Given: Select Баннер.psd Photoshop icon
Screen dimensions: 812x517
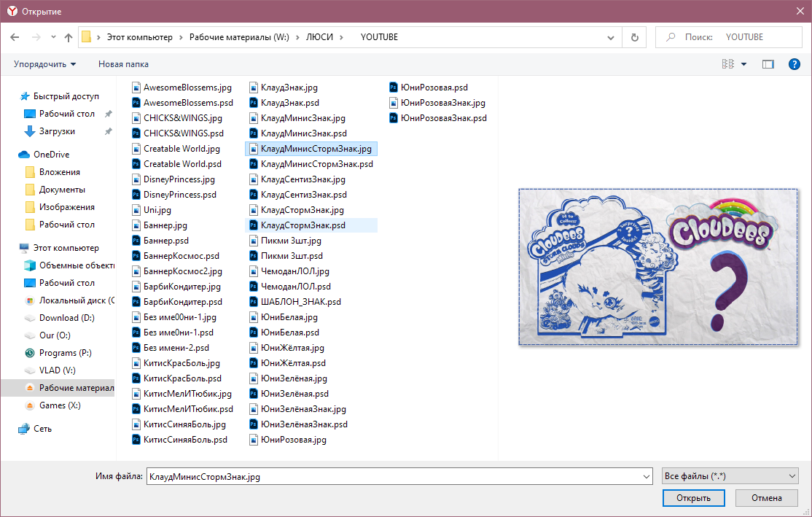Looking at the screenshot, I should point(136,241).
